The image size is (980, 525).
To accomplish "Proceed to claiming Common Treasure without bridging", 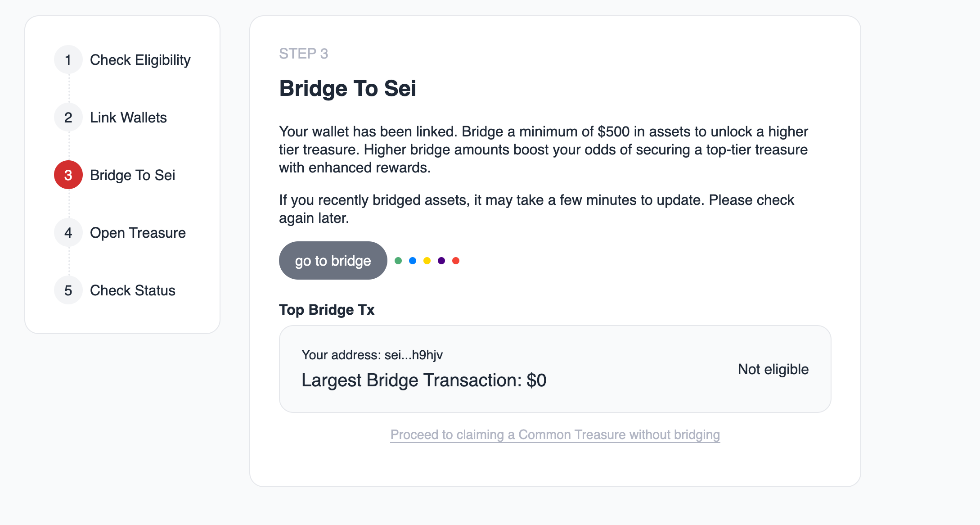I will pos(555,434).
